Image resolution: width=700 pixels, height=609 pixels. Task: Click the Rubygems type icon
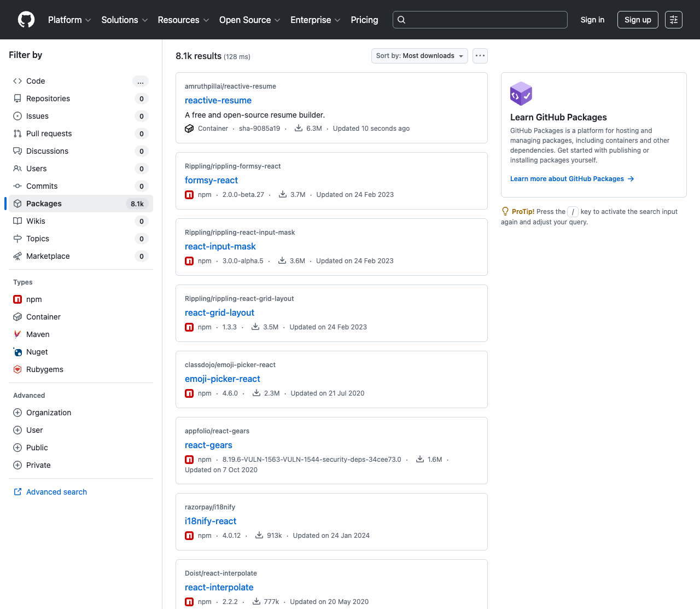coord(17,369)
